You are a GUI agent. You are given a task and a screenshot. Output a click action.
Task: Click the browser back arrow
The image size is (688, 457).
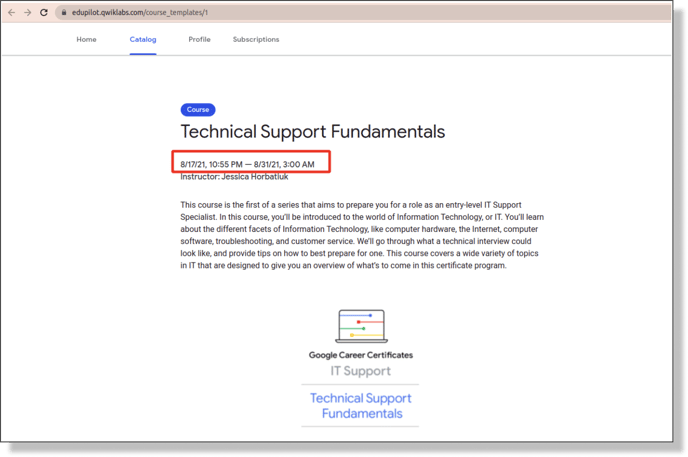pyautogui.click(x=12, y=13)
